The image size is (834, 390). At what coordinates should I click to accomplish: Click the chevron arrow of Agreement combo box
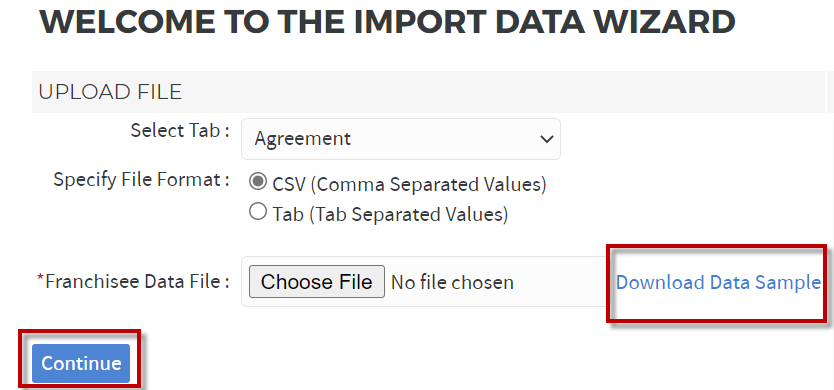pyautogui.click(x=546, y=139)
